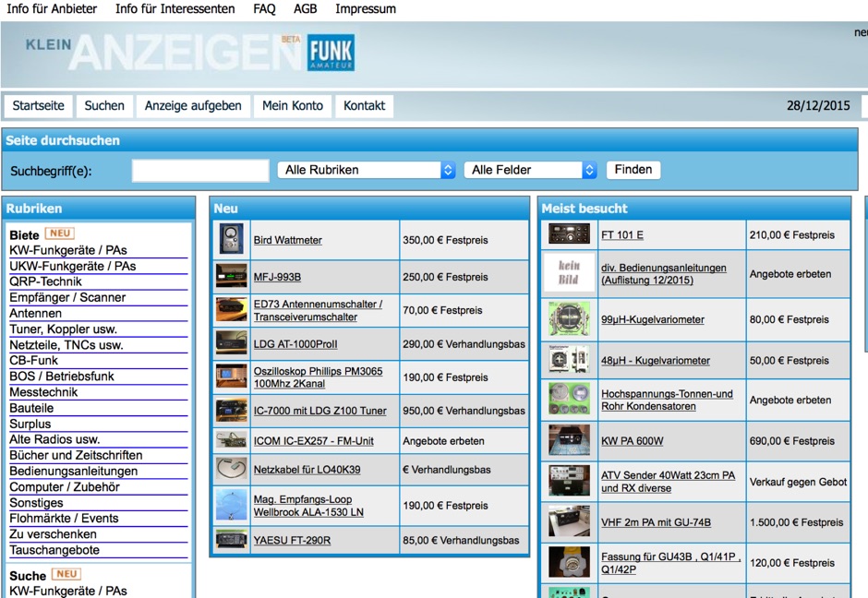Open the Netzkabel für LO40K39 thumbnail
Screen dimensions: 868x598
point(232,469)
